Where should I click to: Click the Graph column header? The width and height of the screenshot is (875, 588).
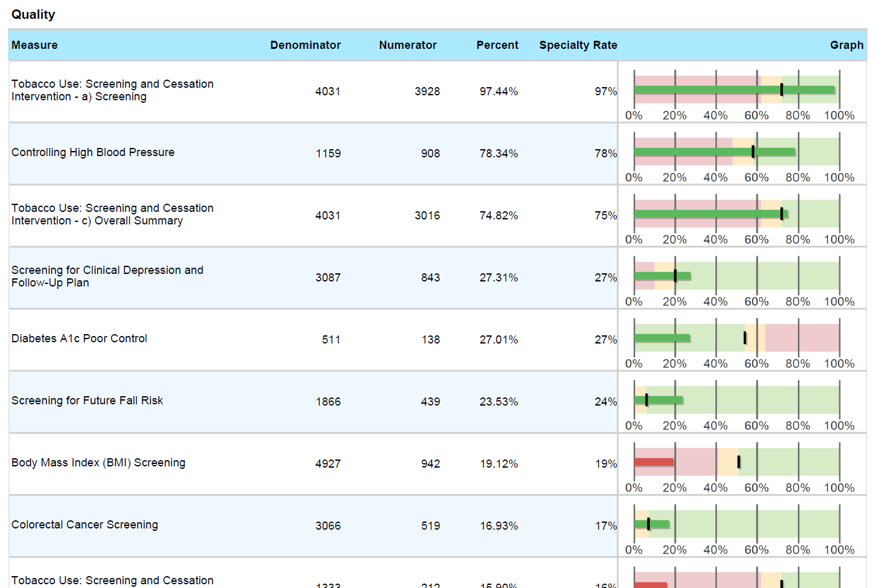847,45
